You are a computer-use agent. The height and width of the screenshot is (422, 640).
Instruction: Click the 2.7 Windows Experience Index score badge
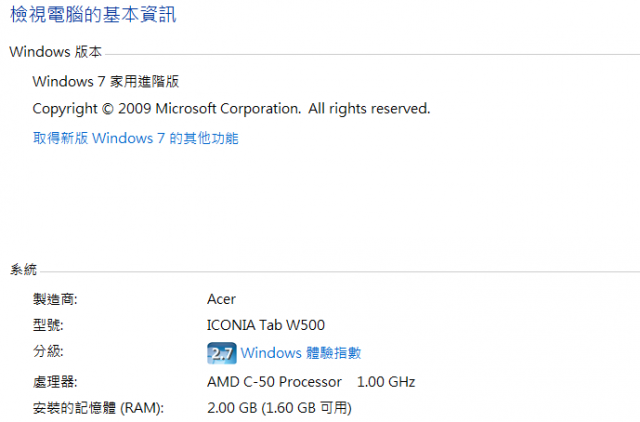pyautogui.click(x=222, y=353)
